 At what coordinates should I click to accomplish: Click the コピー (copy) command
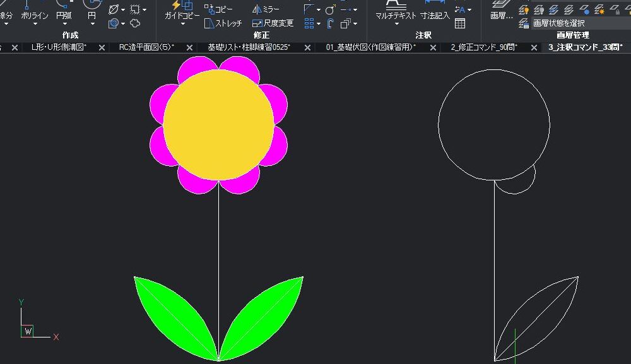point(218,9)
